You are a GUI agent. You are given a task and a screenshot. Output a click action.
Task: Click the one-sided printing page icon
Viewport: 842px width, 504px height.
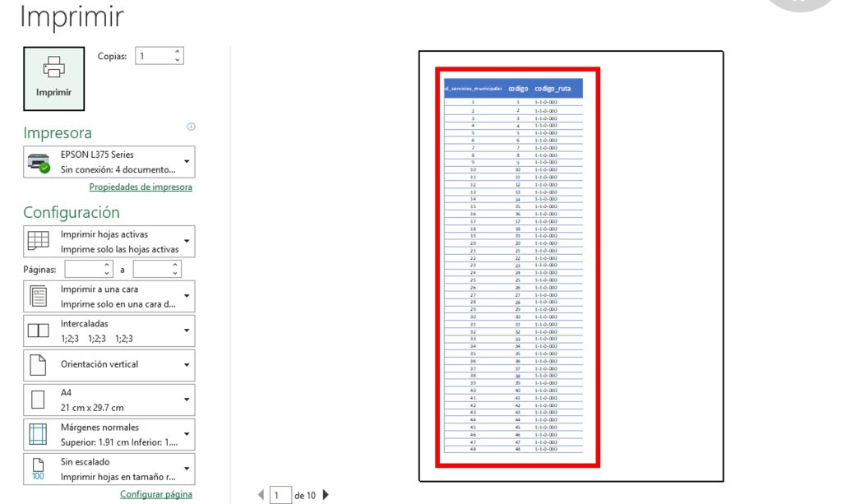pyautogui.click(x=39, y=296)
